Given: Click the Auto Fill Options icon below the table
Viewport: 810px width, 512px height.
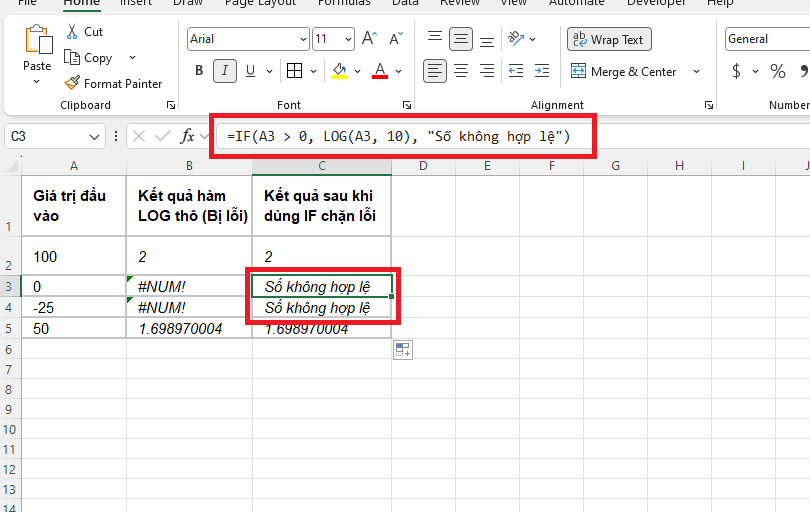Looking at the screenshot, I should pos(403,350).
